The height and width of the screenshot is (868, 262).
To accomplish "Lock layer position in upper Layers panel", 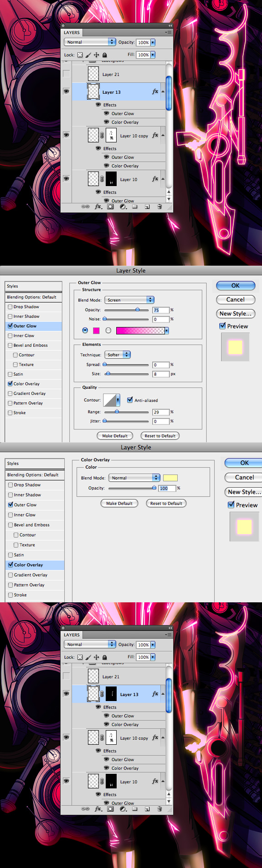I will coord(96,55).
